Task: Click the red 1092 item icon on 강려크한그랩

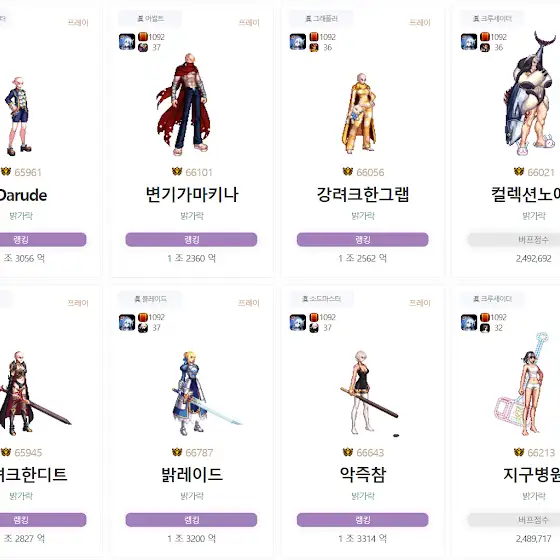Action: point(314,37)
